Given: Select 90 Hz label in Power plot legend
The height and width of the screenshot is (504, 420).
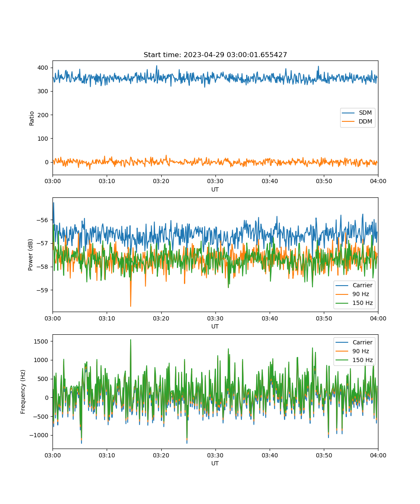Looking at the screenshot, I should tap(360, 294).
